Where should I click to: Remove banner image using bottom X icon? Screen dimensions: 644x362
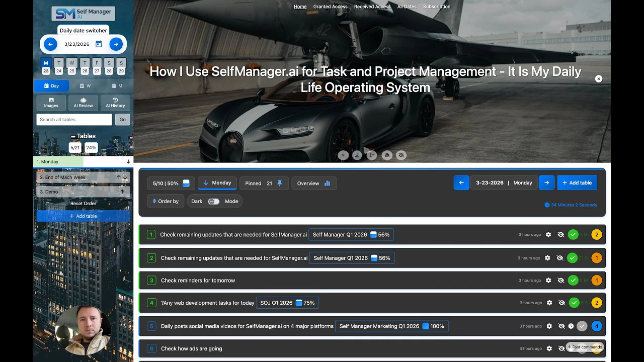tap(343, 155)
